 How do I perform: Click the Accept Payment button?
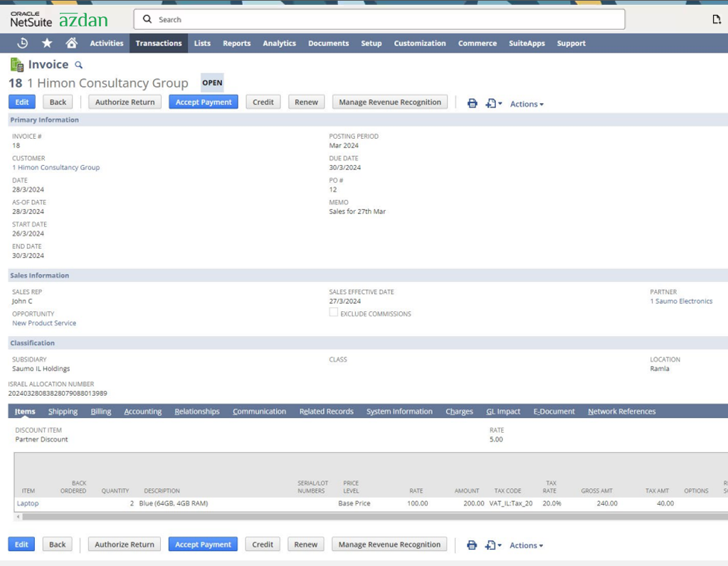[x=203, y=101]
